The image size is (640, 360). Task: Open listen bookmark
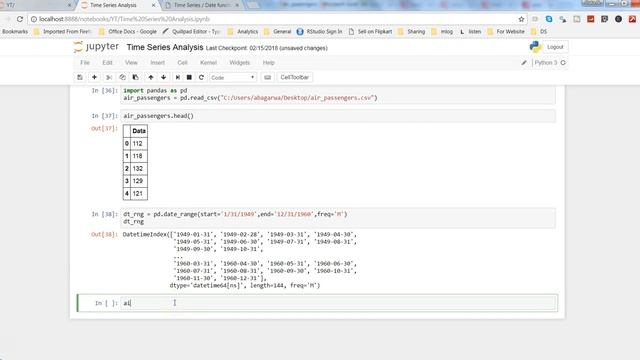click(x=470, y=31)
